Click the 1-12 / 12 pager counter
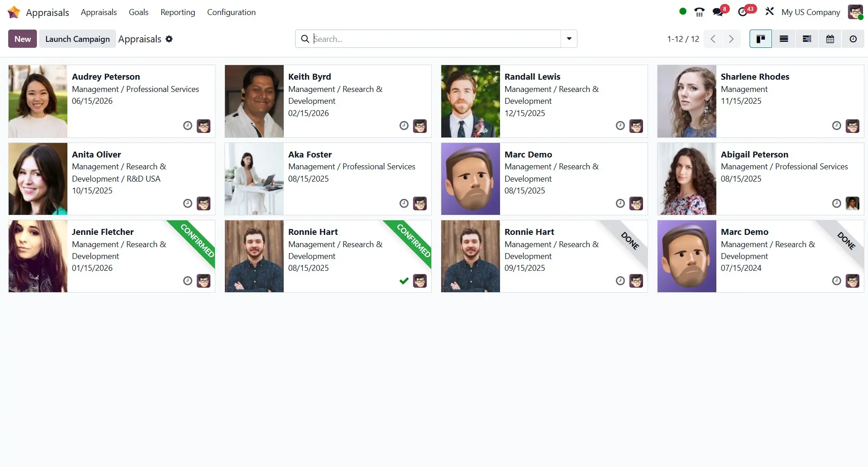868x467 pixels. pos(683,39)
